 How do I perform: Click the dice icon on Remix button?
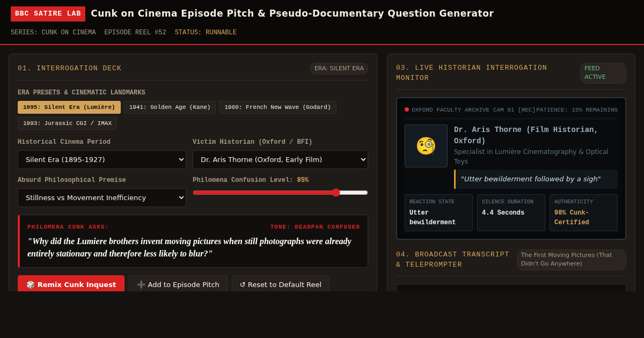(31, 284)
